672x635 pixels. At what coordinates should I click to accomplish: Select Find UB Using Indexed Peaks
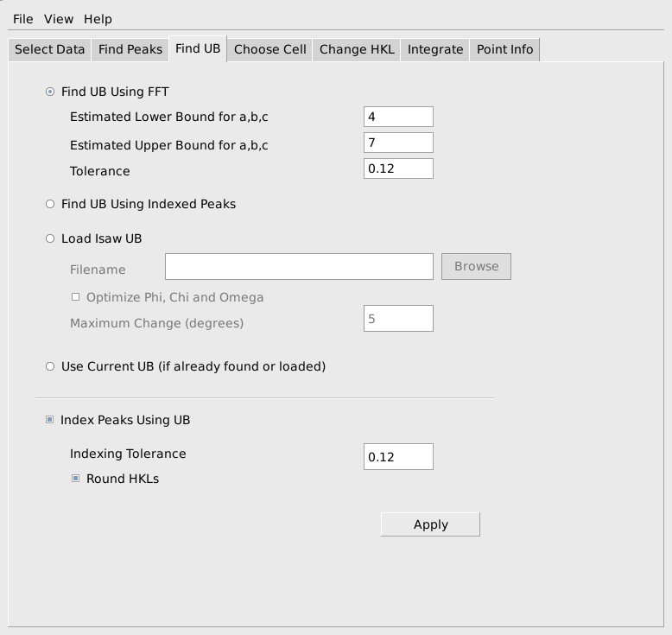[x=50, y=204]
